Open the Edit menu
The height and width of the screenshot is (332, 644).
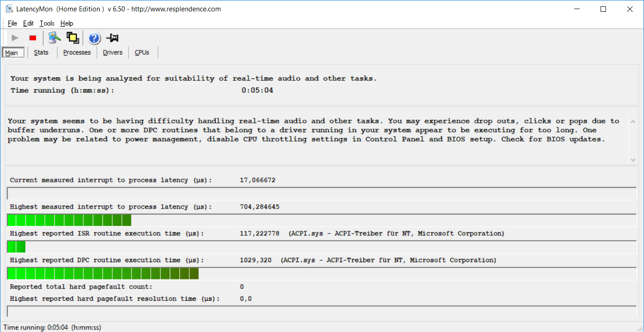pos(28,24)
